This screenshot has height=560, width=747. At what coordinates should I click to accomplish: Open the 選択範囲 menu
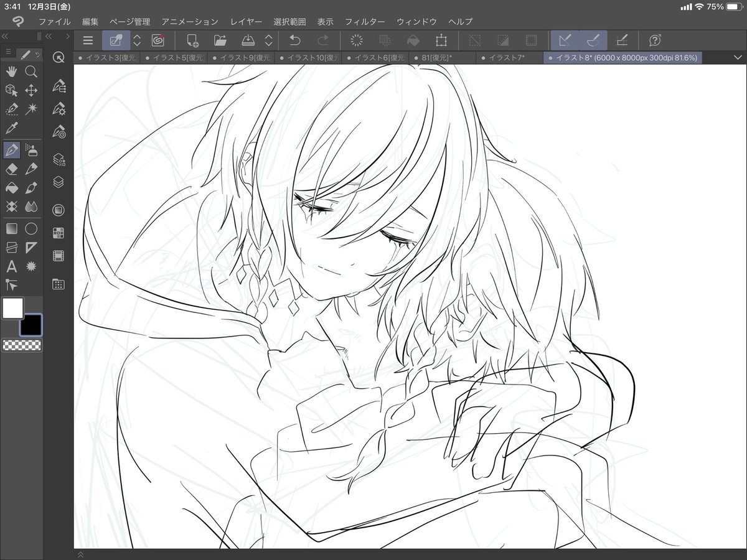(x=289, y=22)
